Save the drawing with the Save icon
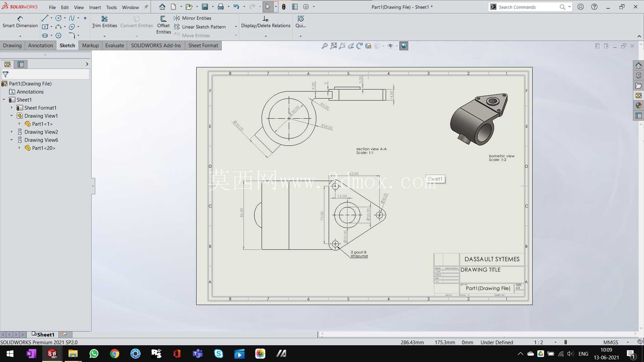The image size is (644, 362). [205, 7]
